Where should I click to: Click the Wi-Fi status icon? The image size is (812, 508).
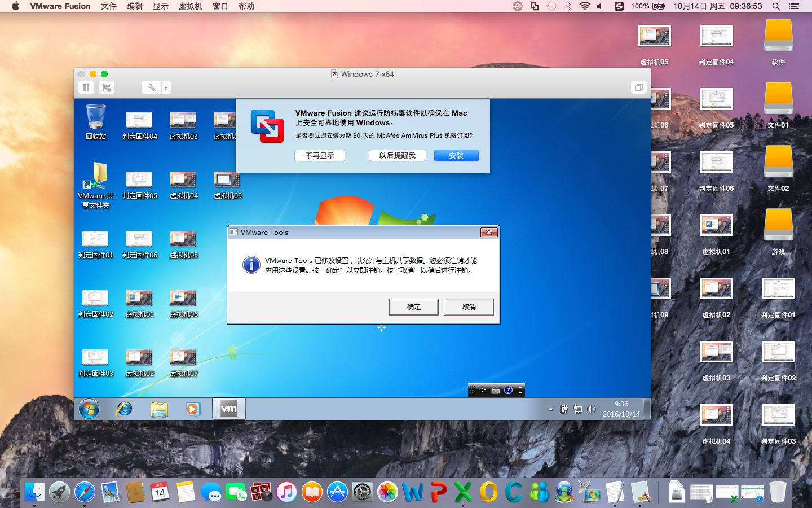click(x=585, y=6)
